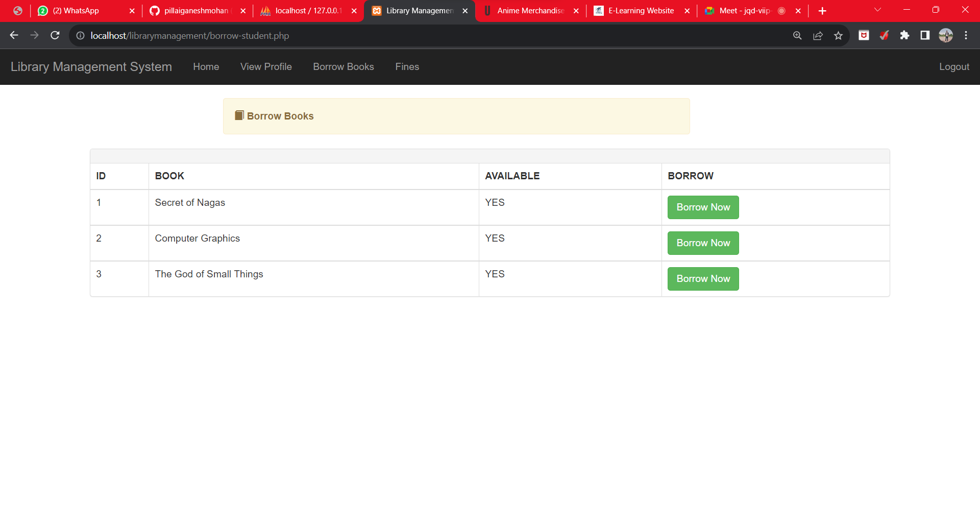The width and height of the screenshot is (980, 521).
Task: Click the McAfee WebAdvisor apple icon
Action: click(x=885, y=35)
